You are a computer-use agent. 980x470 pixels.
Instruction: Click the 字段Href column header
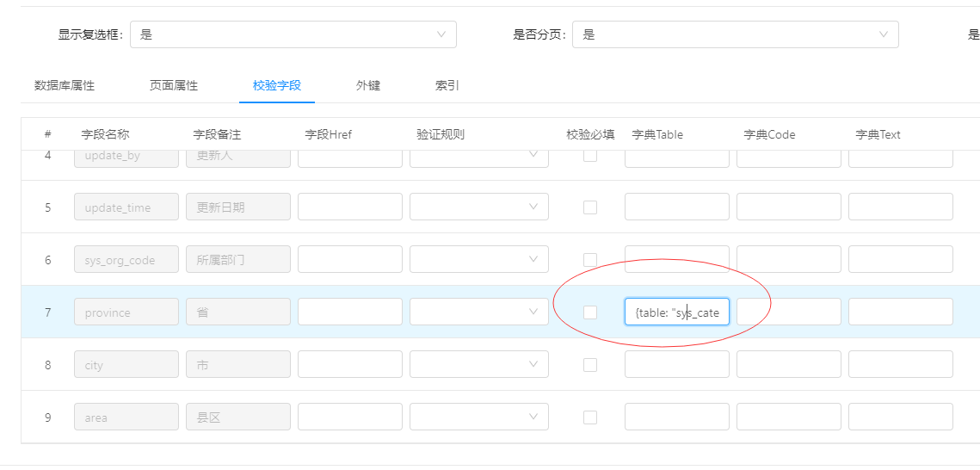pos(329,134)
